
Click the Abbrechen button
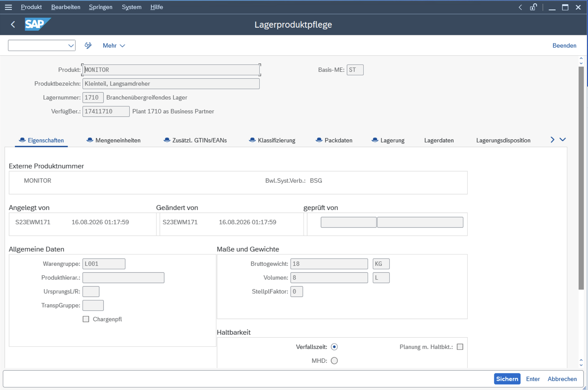[x=562, y=379]
